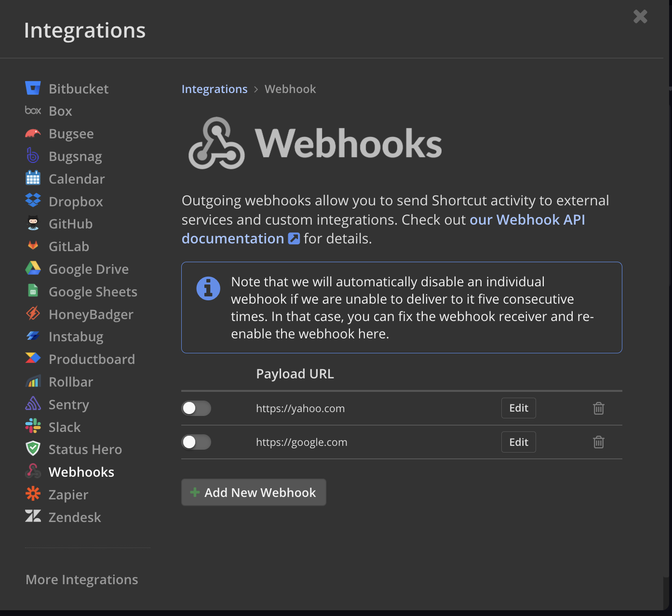Click the Payload URL column header
This screenshot has width=672, height=616.
click(x=295, y=374)
